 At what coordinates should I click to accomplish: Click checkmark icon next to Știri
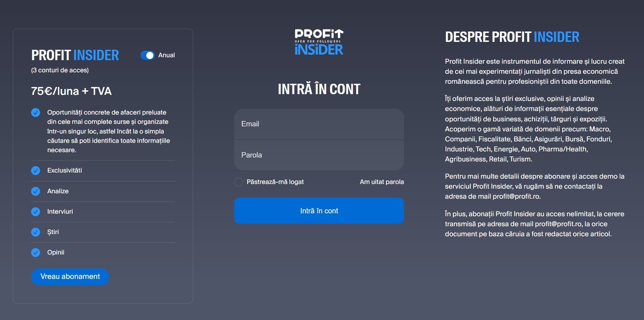pos(36,232)
